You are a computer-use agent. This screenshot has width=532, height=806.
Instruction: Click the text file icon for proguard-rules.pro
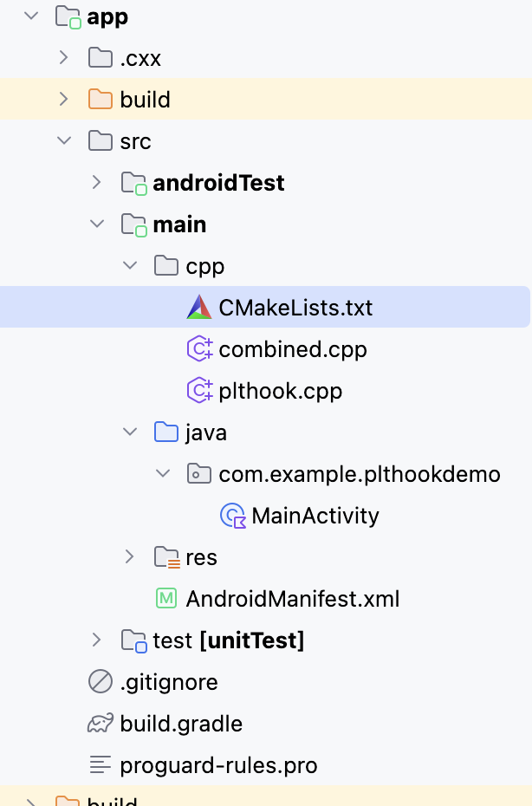point(101,765)
